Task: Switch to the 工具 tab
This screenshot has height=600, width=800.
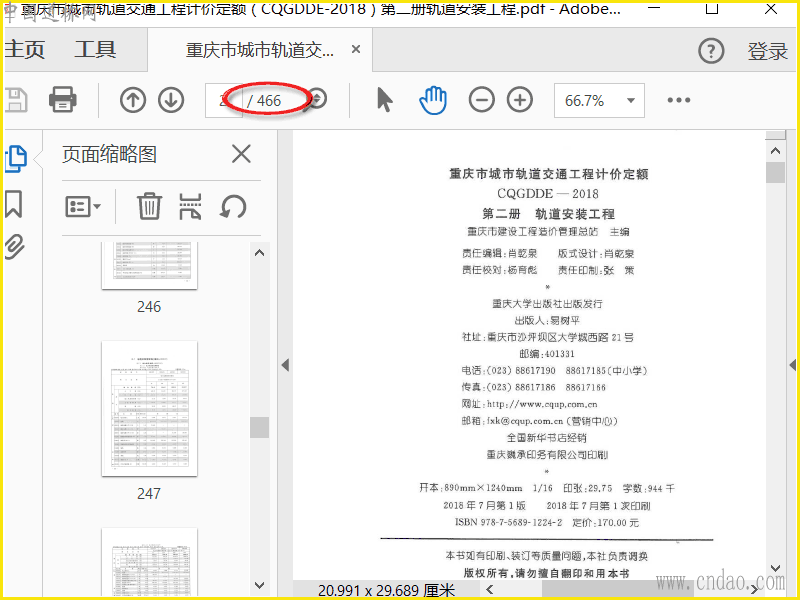Action: 95,49
